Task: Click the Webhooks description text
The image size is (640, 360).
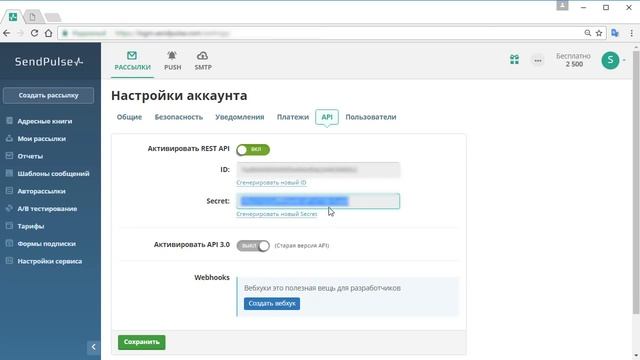Action: [x=322, y=288]
